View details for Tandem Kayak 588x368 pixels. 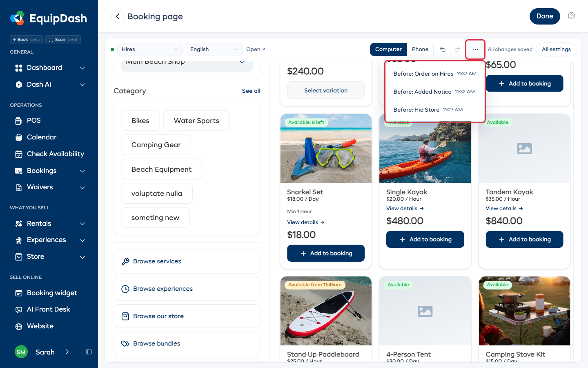tap(504, 209)
